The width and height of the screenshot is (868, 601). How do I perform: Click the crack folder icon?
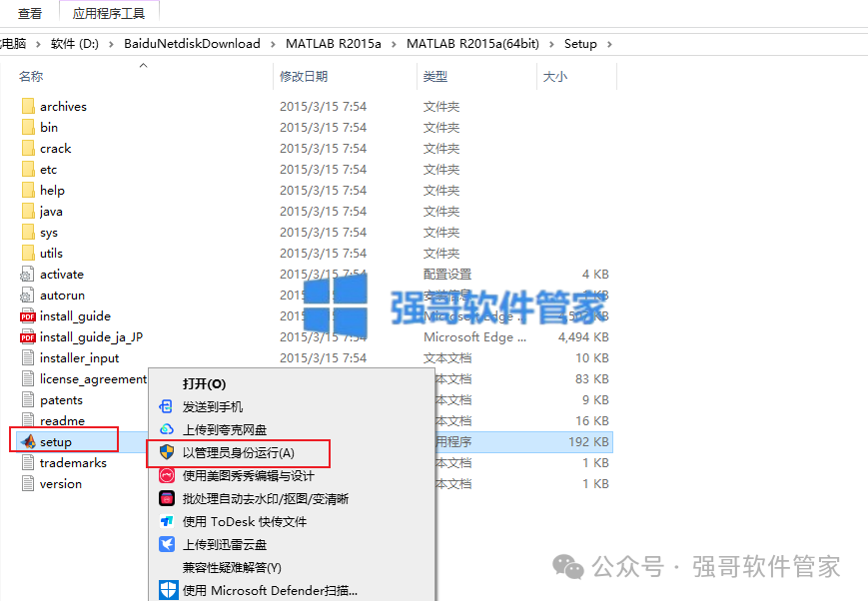28,149
